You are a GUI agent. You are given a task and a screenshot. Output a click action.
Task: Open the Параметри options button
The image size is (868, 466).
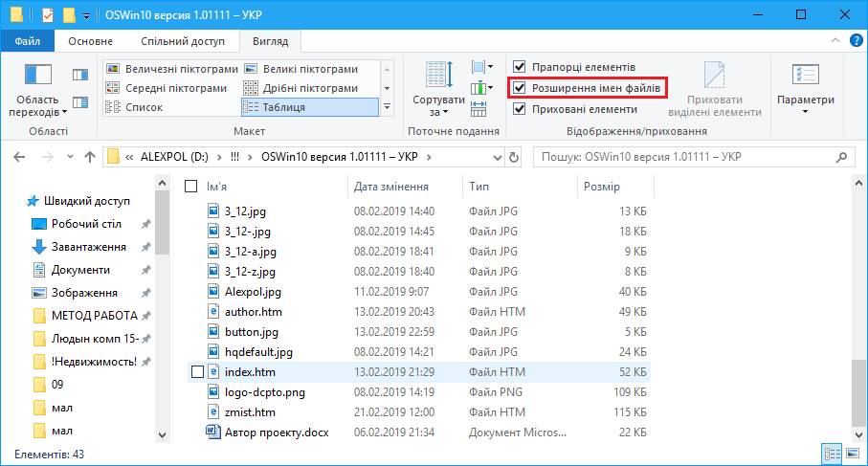pos(806,90)
